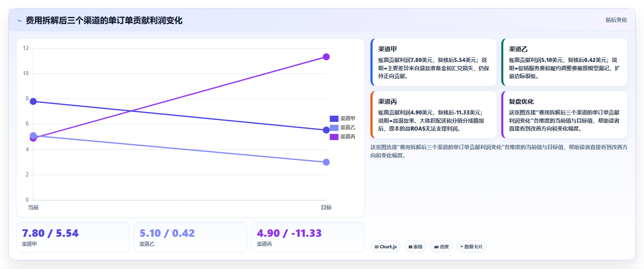Open the 4.90 / -11.33 渠道丙 stat card
This screenshot has width=644, height=269.
pos(308,237)
